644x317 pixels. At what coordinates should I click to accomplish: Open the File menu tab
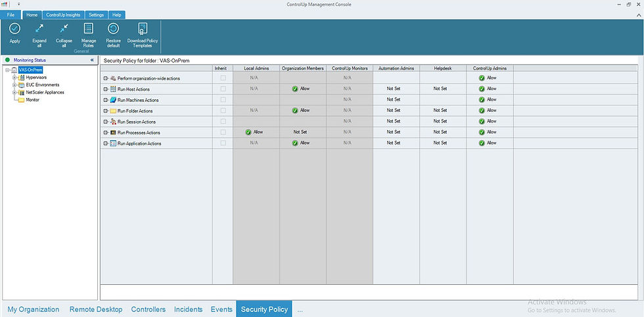point(11,15)
